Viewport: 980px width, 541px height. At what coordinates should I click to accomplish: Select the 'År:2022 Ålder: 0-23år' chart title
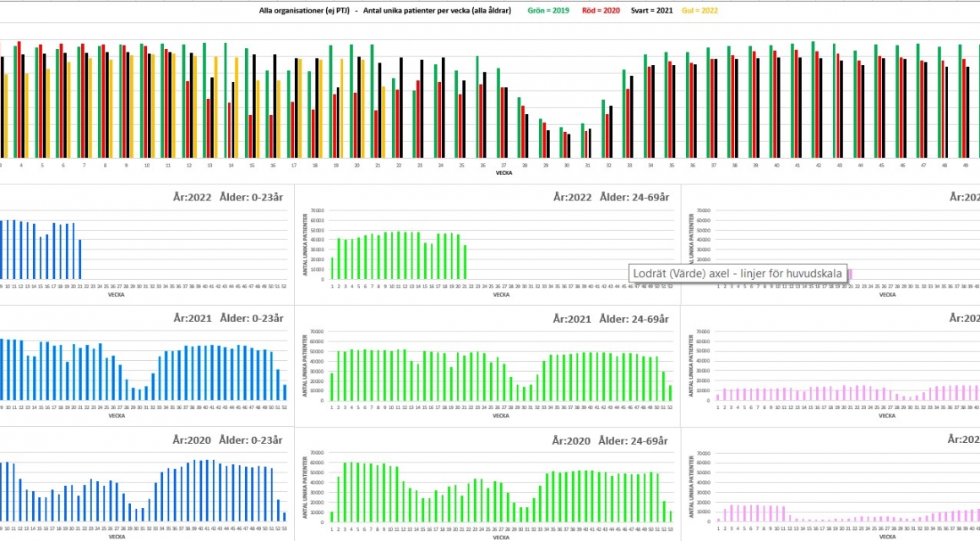(x=228, y=197)
